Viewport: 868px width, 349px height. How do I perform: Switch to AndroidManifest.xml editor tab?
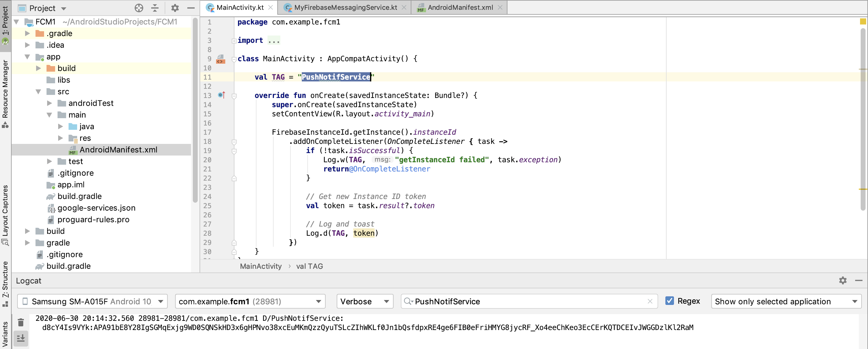460,7
